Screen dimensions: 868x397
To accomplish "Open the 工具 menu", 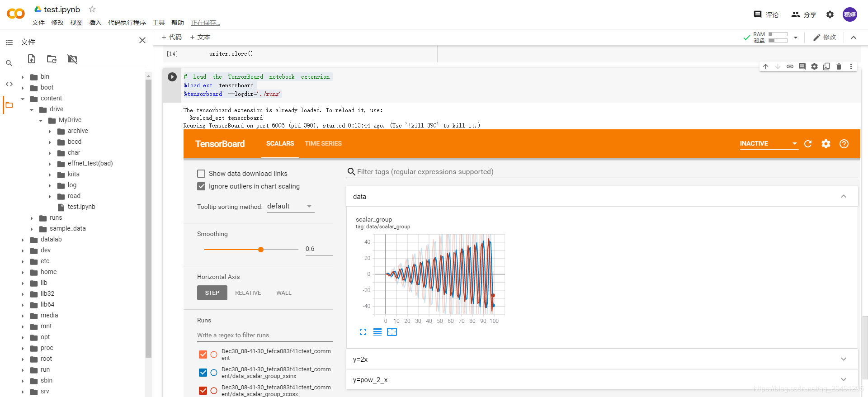I will (x=159, y=23).
